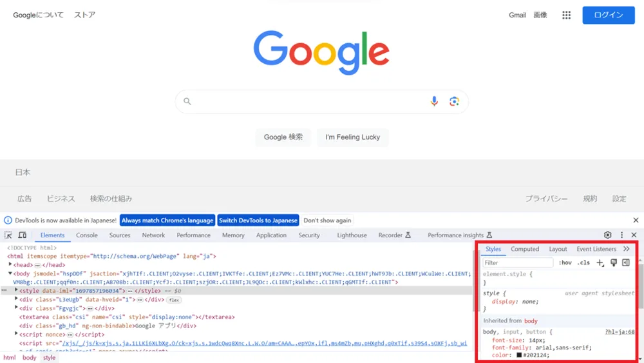Screen dimensions: 644x363
Task: Click the info icon in the infobar
Action: [8, 221]
